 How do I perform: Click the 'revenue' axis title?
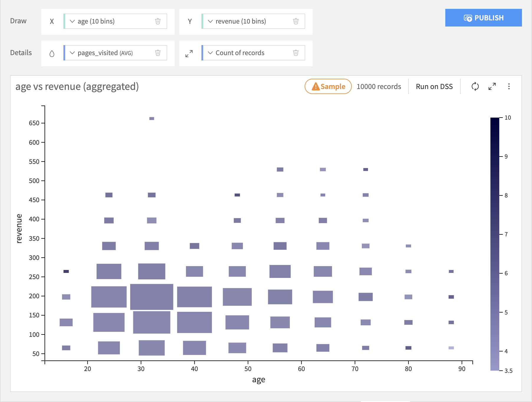pyautogui.click(x=19, y=228)
